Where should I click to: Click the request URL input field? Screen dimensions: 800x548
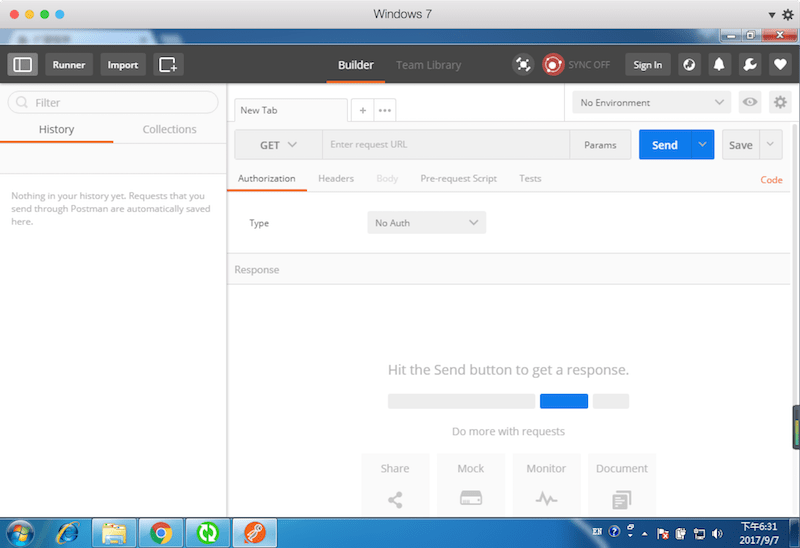click(446, 145)
